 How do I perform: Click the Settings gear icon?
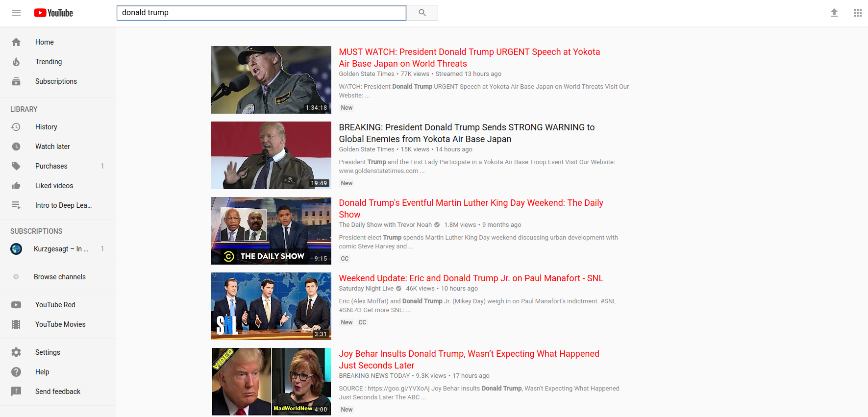click(16, 352)
